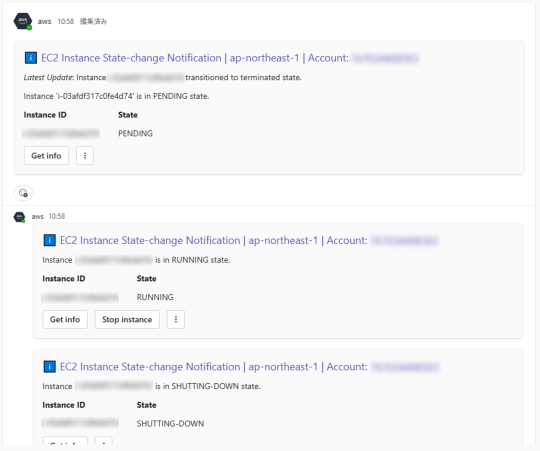Click the aws bot avatar on the first message
The height and width of the screenshot is (451, 540).
click(x=23, y=21)
